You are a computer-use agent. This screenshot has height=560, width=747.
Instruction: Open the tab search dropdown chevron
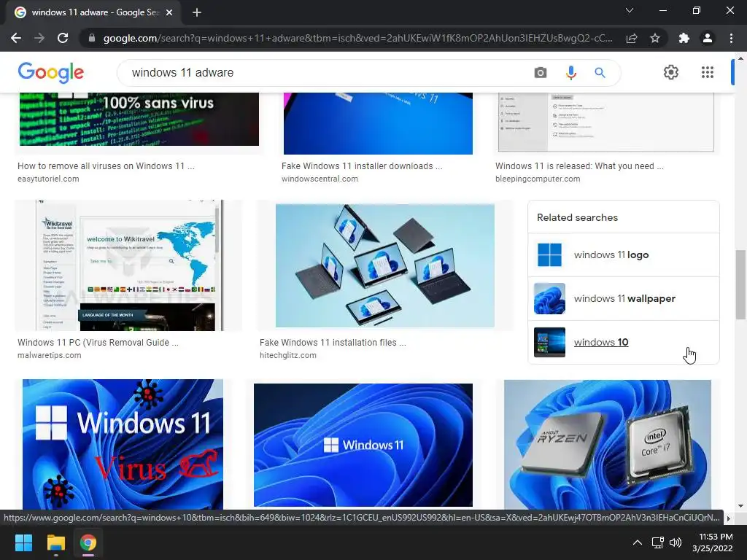(630, 10)
